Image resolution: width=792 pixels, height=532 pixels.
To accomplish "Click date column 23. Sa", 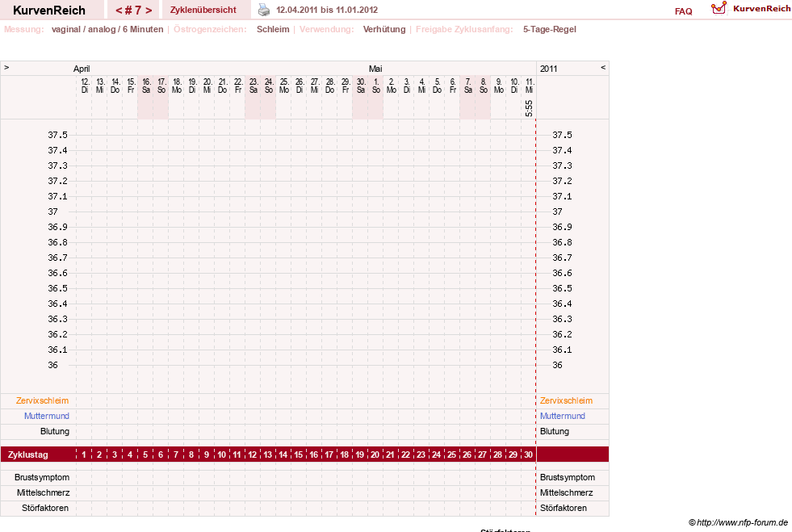I will coord(253,86).
